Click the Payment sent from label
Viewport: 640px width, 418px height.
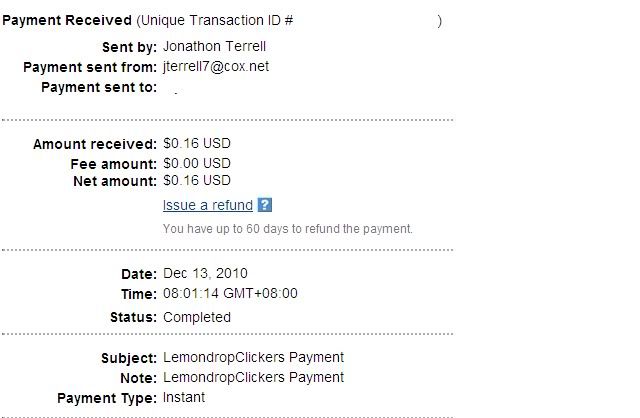pyautogui.click(x=90, y=67)
